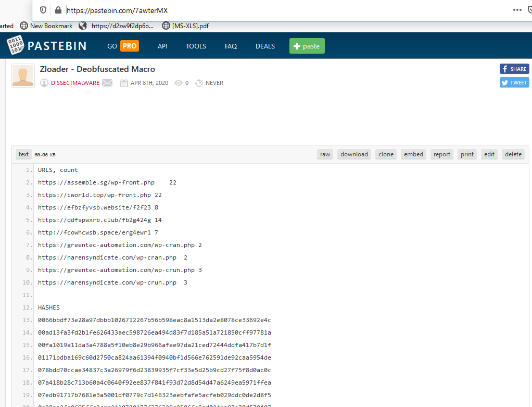Click the download button
The width and height of the screenshot is (532, 407).
pyautogui.click(x=354, y=154)
